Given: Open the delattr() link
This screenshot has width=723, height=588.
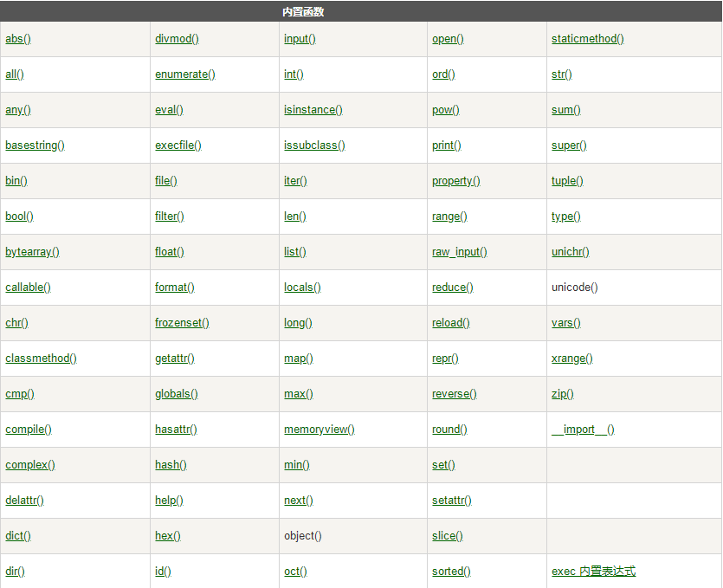Looking at the screenshot, I should tap(24, 501).
